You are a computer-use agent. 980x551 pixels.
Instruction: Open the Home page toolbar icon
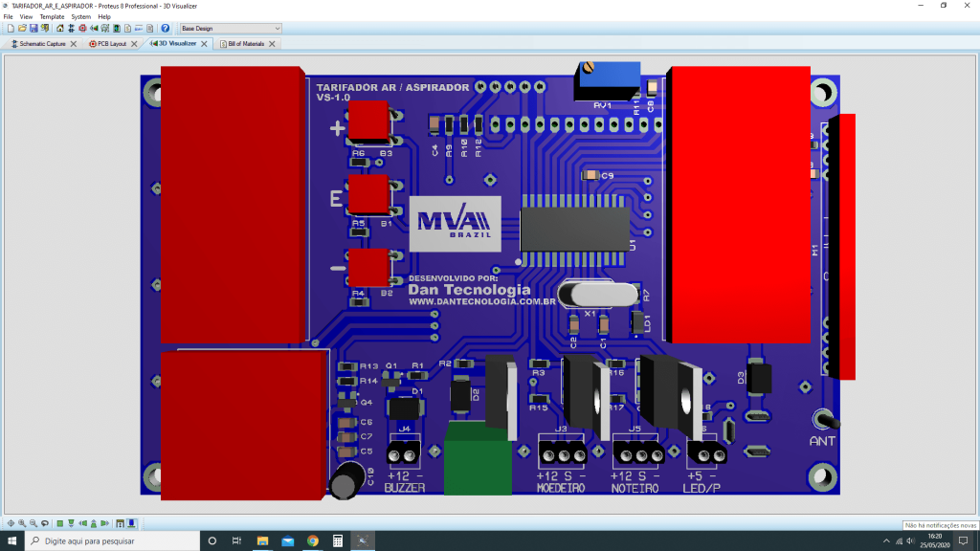tap(59, 29)
